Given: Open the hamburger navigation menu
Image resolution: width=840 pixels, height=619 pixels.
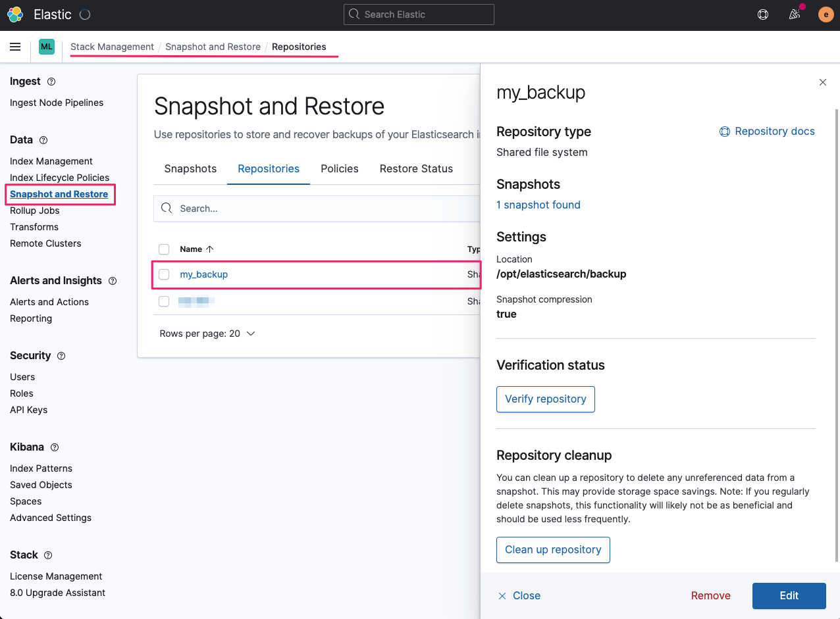Looking at the screenshot, I should point(15,47).
